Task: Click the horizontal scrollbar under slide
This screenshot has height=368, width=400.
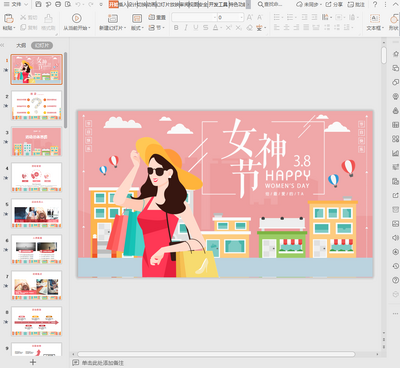Action: 216,354
